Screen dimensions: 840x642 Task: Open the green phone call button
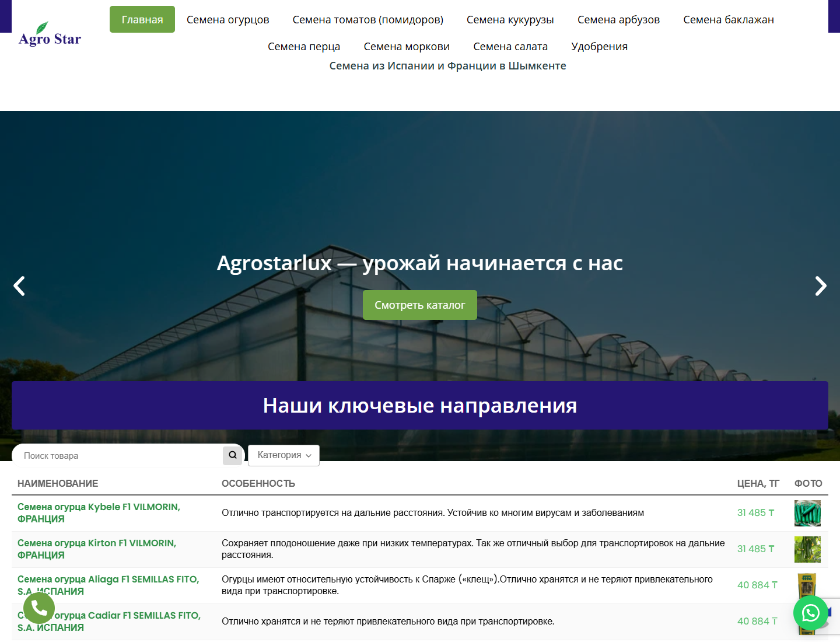point(39,608)
